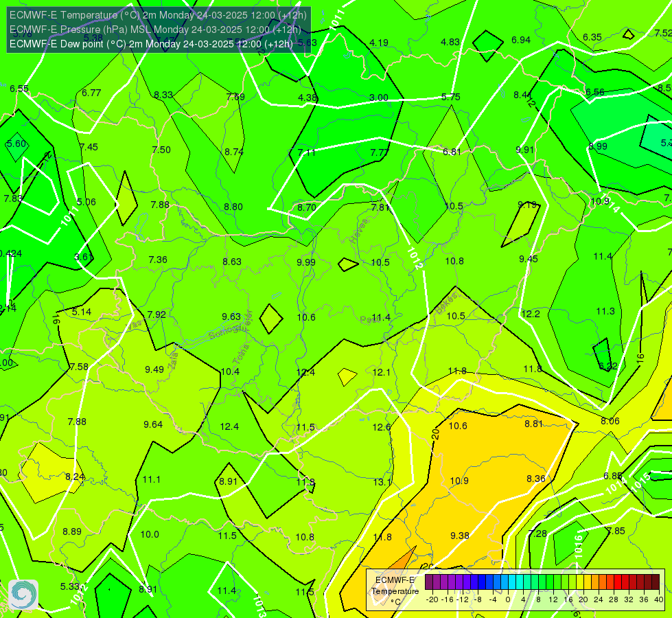Click the dew point value 9.64
672x618 pixels.
pyautogui.click(x=153, y=424)
